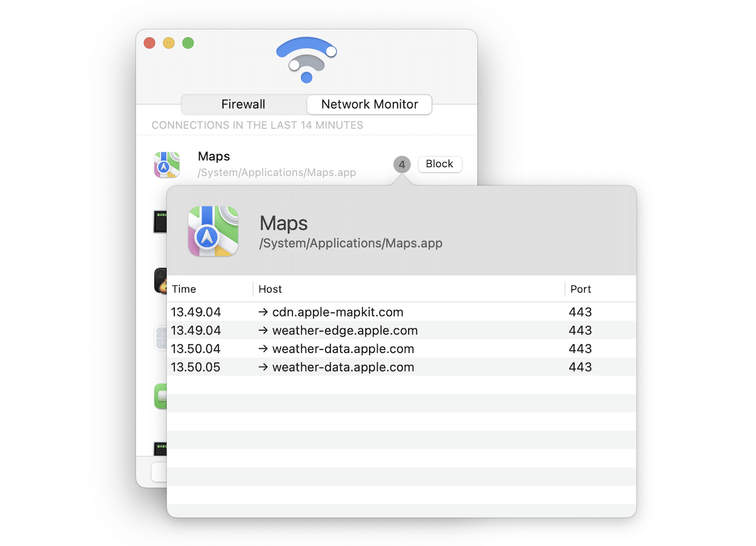Sort by the Port column header
Viewport: 756px width, 546px height.
(x=600, y=289)
